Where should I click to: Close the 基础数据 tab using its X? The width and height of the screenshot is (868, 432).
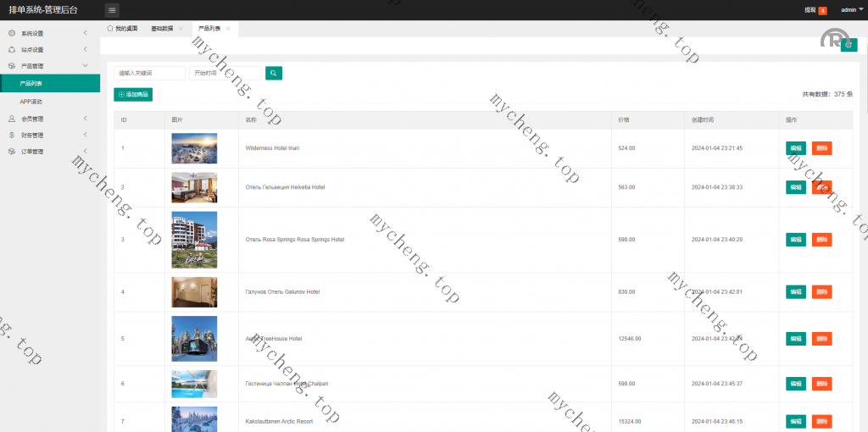pos(181,29)
